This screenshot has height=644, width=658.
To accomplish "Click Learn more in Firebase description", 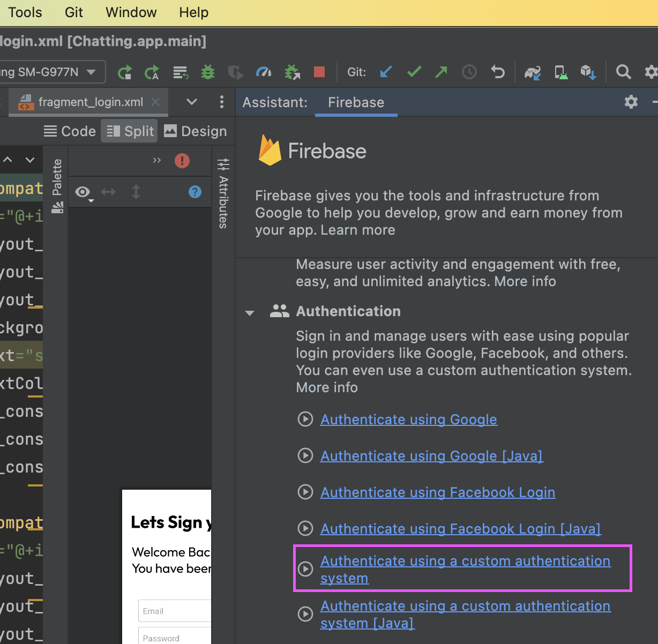I will [x=358, y=230].
